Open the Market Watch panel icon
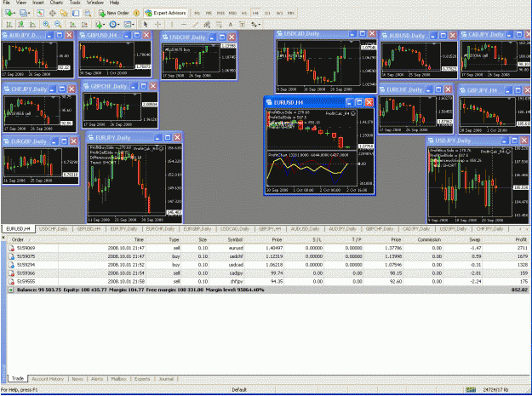The image size is (532, 396). (x=40, y=13)
